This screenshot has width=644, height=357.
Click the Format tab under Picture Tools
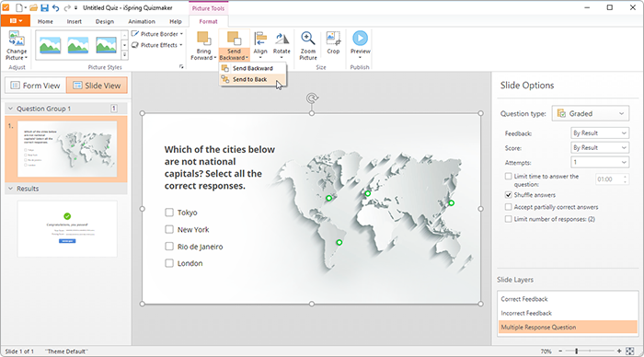(208, 21)
